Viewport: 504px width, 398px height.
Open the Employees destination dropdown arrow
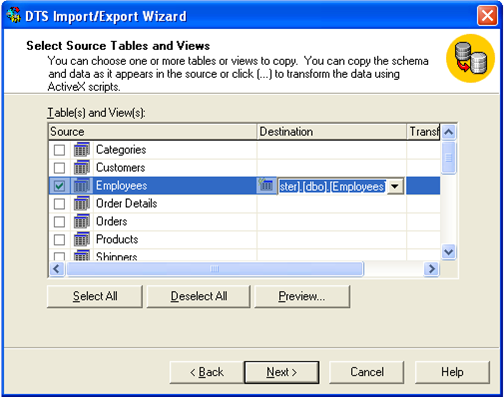(395, 186)
